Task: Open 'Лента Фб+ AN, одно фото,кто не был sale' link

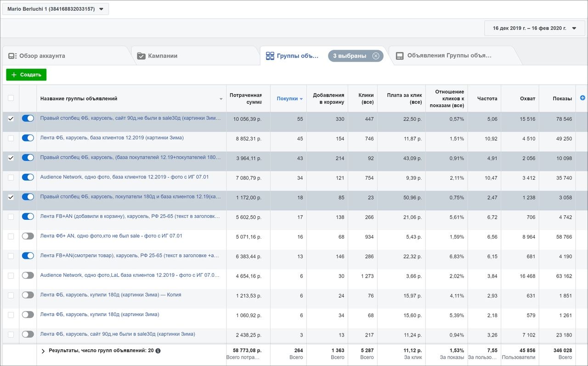Action: (111, 236)
